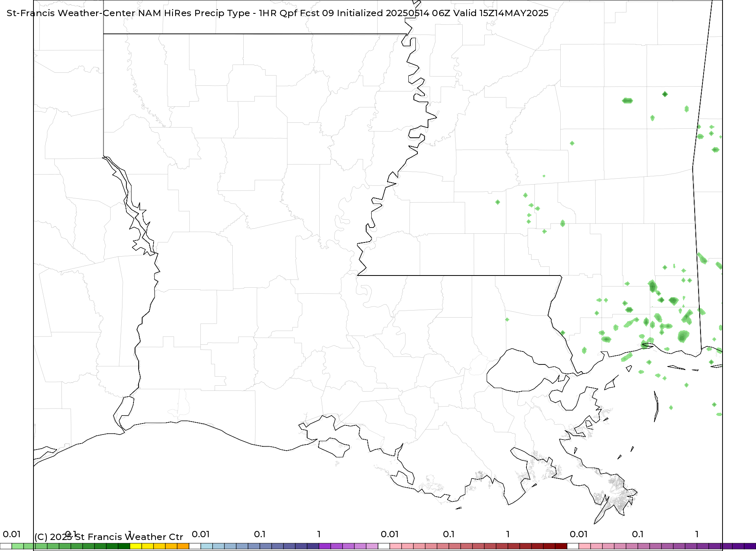Click the 0.1 label above the red scale
Viewport: 756px width, 551px height.
tap(449, 534)
